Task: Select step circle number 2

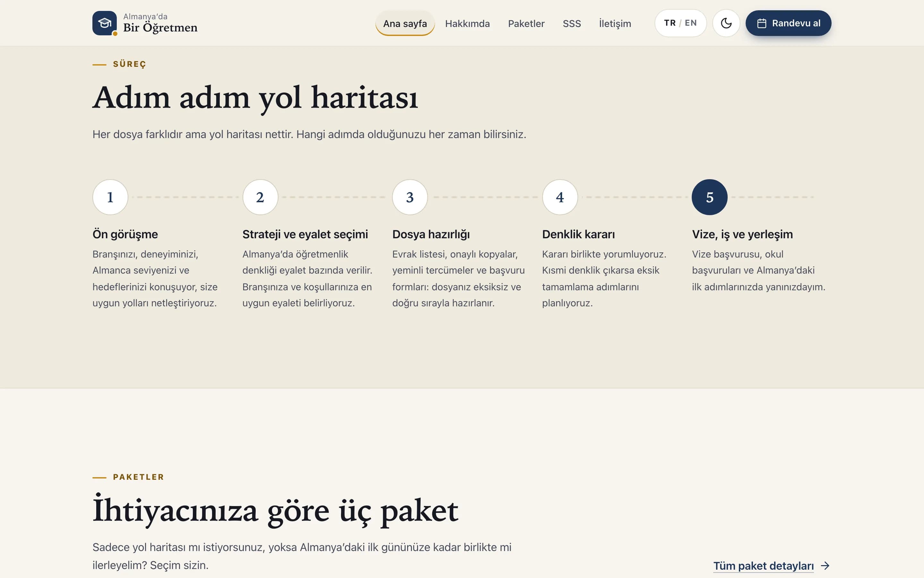Action: [260, 197]
